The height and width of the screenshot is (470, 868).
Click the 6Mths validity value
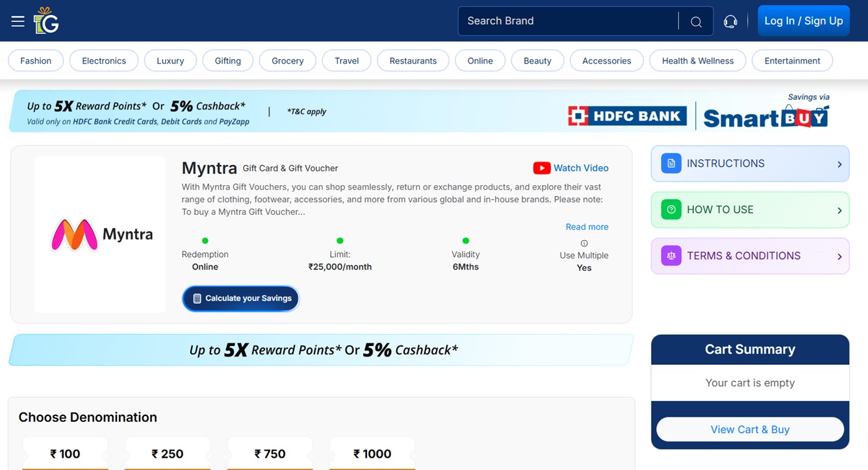coord(466,267)
